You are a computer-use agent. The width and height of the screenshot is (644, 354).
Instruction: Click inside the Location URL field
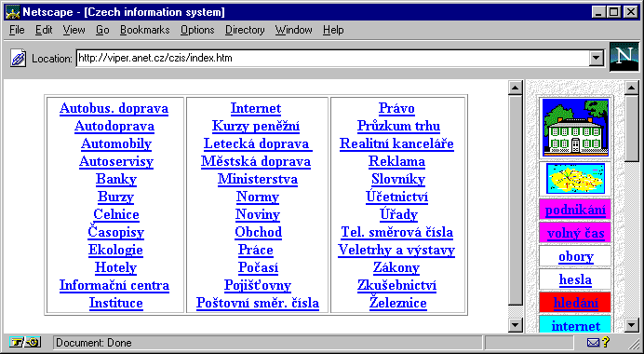click(x=332, y=58)
